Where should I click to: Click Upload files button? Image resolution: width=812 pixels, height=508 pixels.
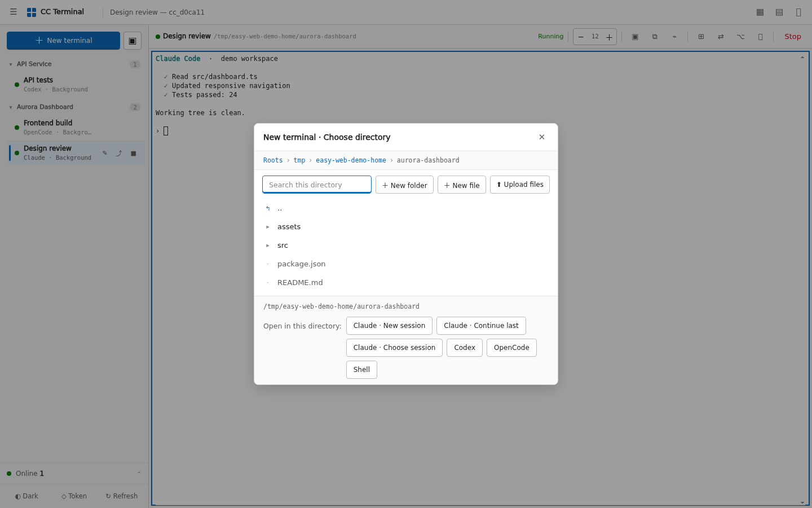(520, 185)
